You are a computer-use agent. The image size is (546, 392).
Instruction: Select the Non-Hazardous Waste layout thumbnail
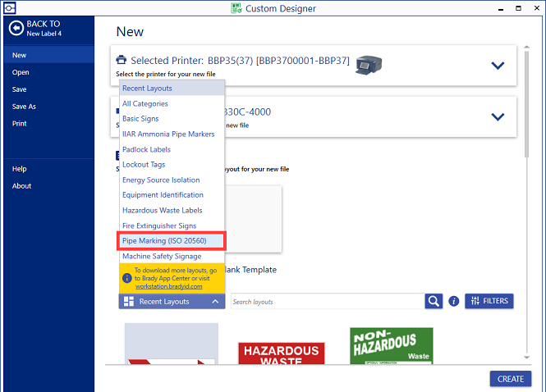point(392,346)
